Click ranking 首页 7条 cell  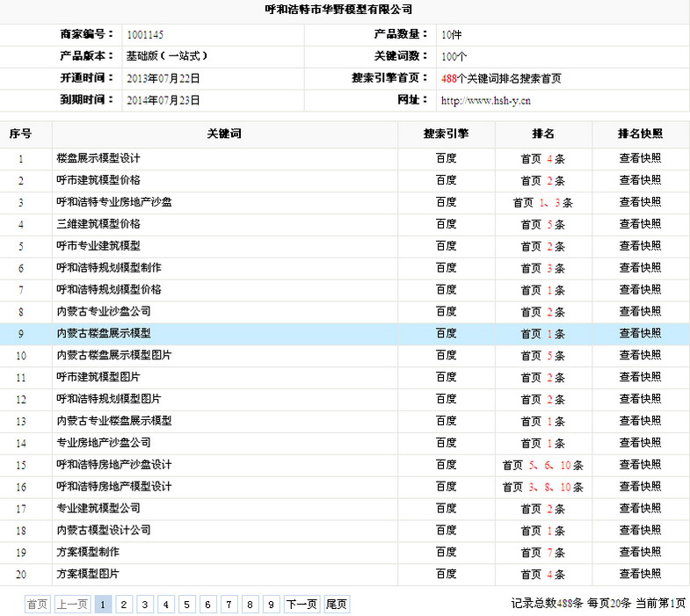click(543, 553)
